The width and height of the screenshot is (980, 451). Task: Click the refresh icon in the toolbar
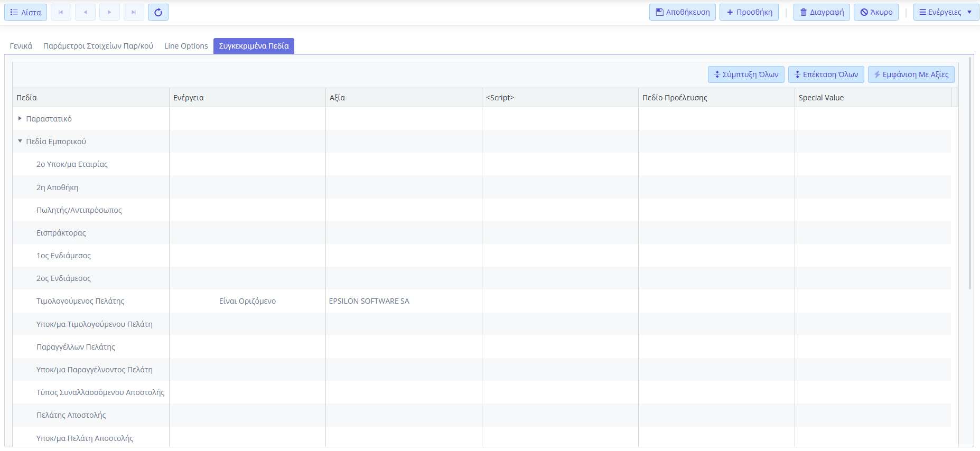[158, 12]
